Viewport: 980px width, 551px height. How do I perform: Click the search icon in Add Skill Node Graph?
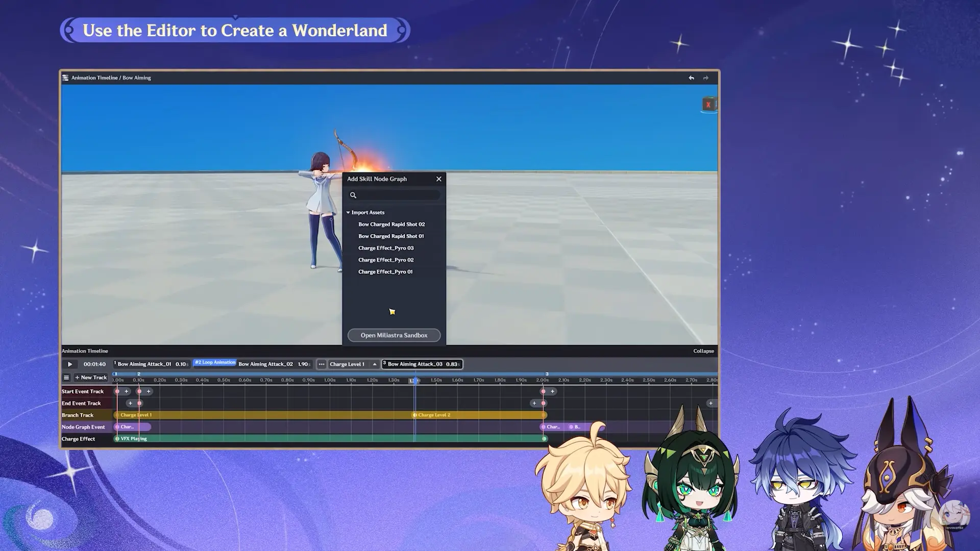(353, 195)
